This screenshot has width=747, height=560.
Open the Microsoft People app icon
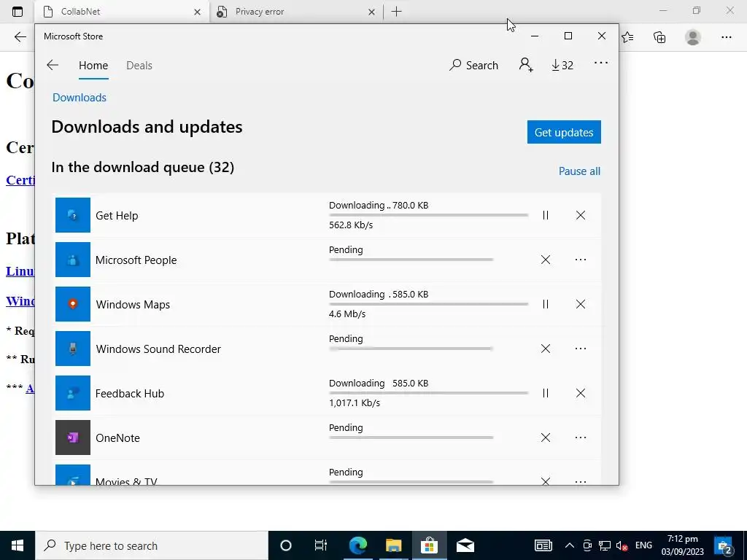click(73, 260)
